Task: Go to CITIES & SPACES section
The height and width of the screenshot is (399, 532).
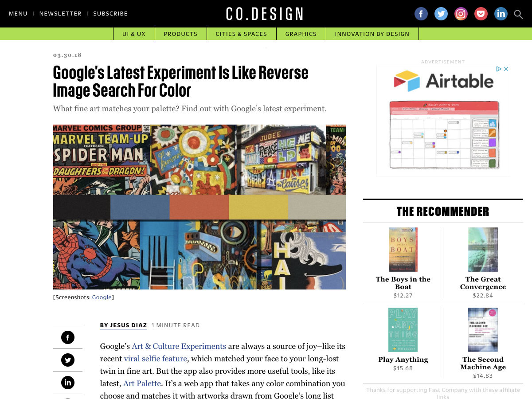Action: 241,34
